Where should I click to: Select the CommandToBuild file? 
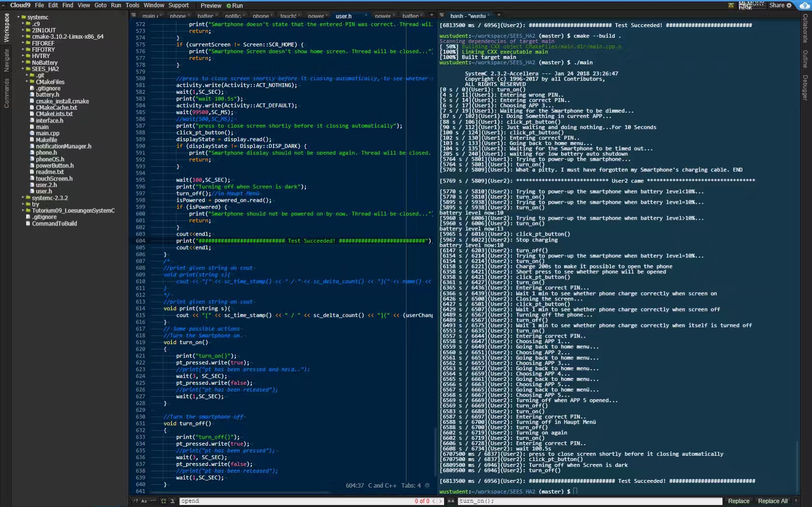(x=54, y=224)
